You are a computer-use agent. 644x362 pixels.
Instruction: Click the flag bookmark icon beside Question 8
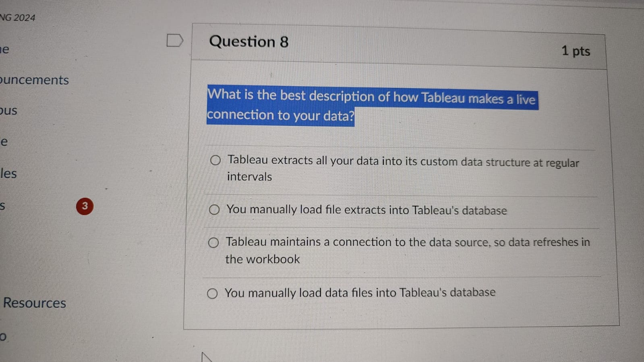[175, 40]
